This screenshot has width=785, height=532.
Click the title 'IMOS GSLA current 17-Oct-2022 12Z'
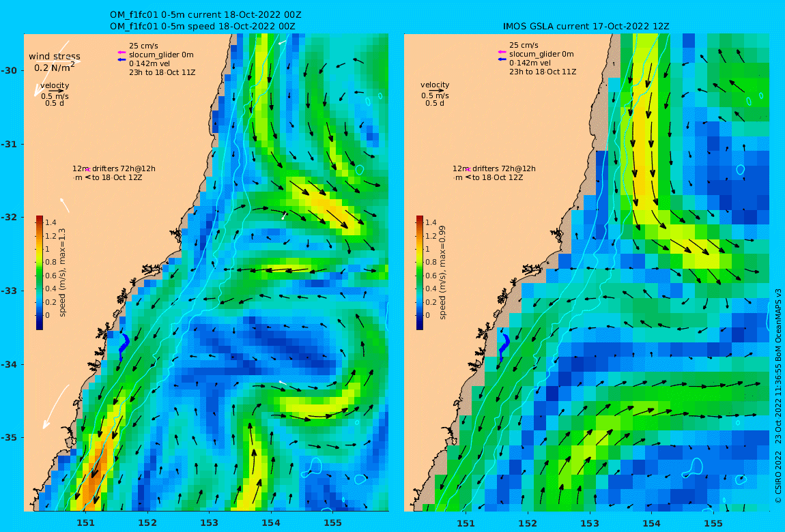586,27
